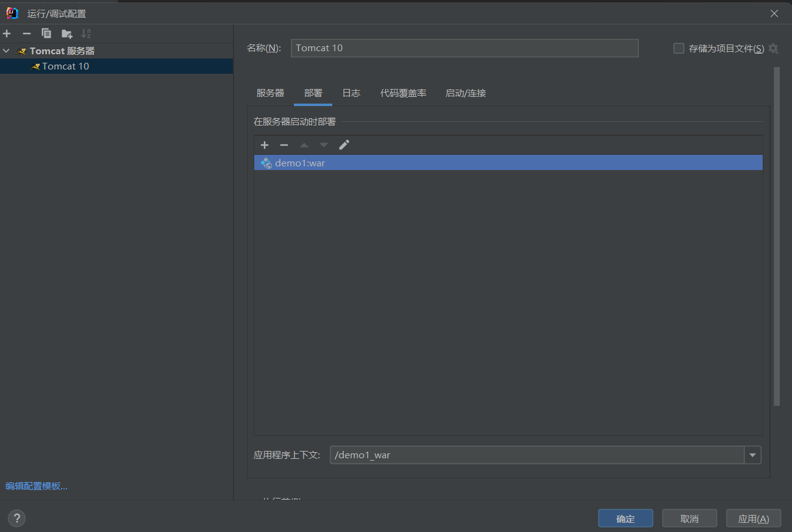Edit the selected artifact with pencil icon
792x532 pixels.
[344, 145]
